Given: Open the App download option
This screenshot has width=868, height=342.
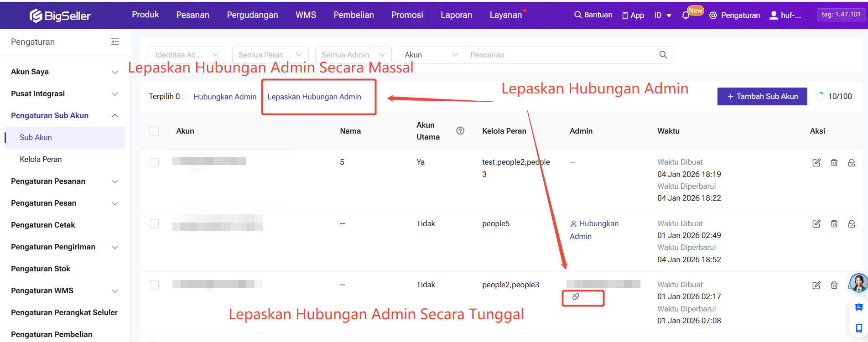Looking at the screenshot, I should [633, 16].
